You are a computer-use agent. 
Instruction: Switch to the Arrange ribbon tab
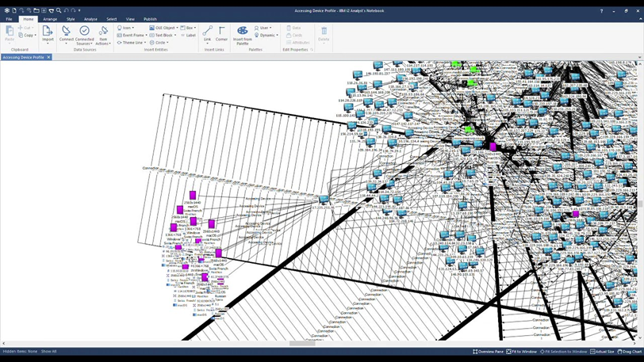(x=50, y=19)
